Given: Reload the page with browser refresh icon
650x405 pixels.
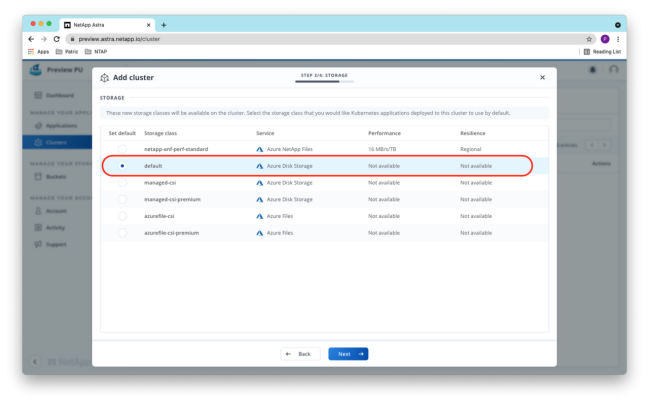Looking at the screenshot, I should click(x=56, y=39).
